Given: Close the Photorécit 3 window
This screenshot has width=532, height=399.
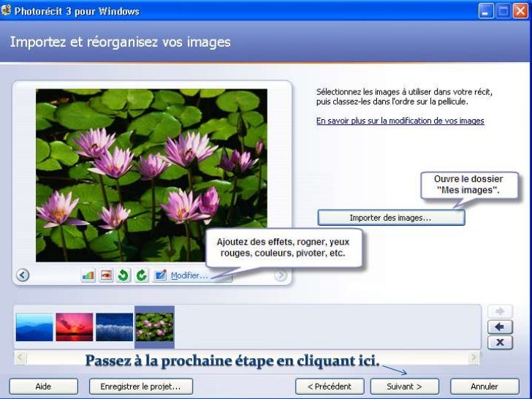Looking at the screenshot, I should pyautogui.click(x=520, y=11).
